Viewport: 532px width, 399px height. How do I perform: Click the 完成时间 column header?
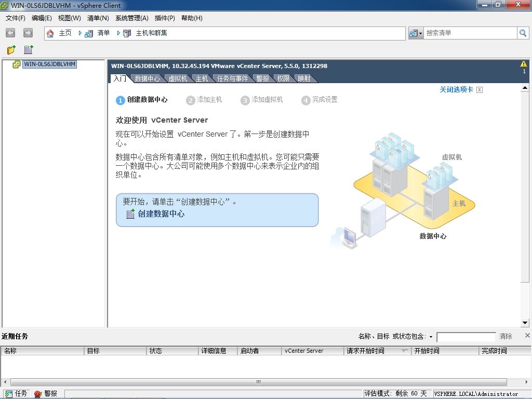pyautogui.click(x=505, y=351)
